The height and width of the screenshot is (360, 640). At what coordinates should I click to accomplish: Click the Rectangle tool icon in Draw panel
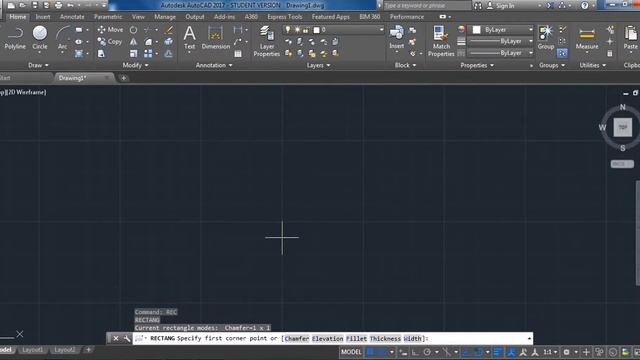tap(79, 30)
